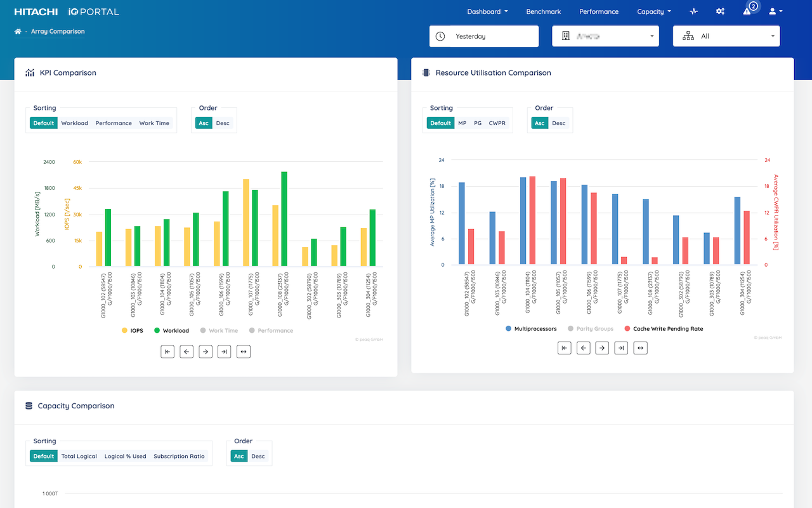The height and width of the screenshot is (508, 812).
Task: Toggle Work Time series in KPI legend
Action: 218,330
